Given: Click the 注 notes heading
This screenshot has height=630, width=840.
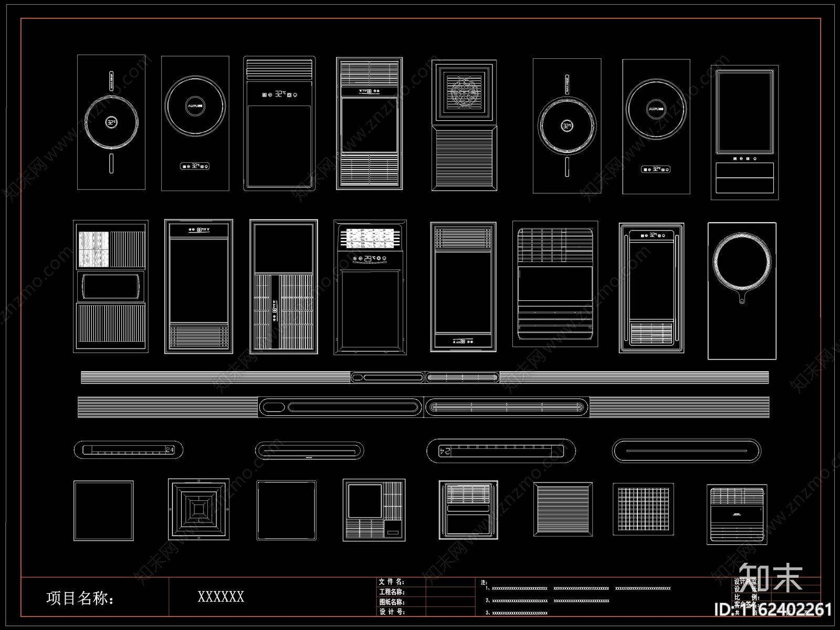Looking at the screenshot, I should pyautogui.click(x=484, y=583).
